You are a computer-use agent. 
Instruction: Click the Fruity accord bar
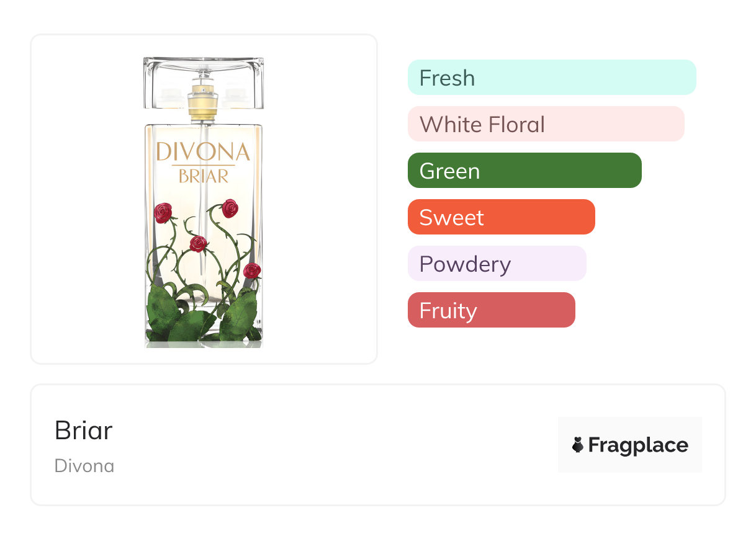click(491, 310)
